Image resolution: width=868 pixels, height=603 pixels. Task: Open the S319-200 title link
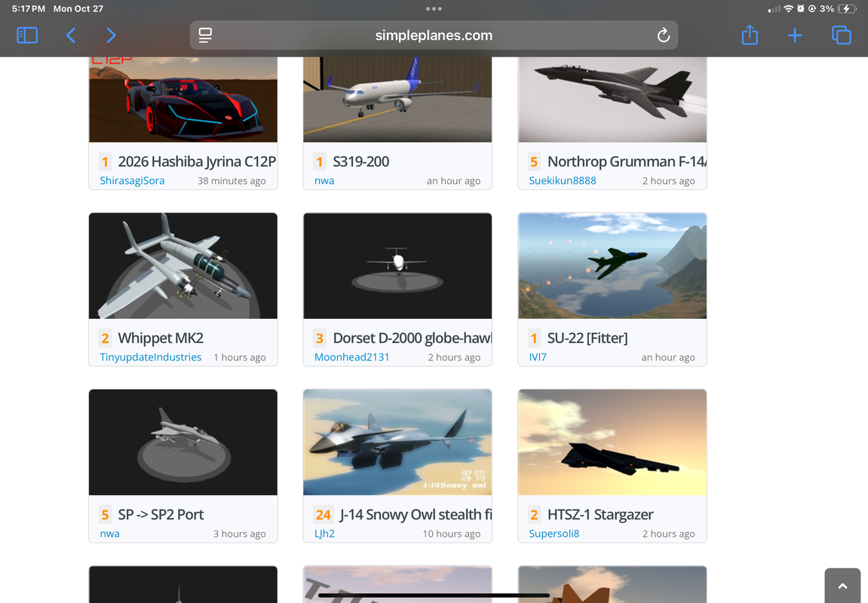pyautogui.click(x=361, y=161)
